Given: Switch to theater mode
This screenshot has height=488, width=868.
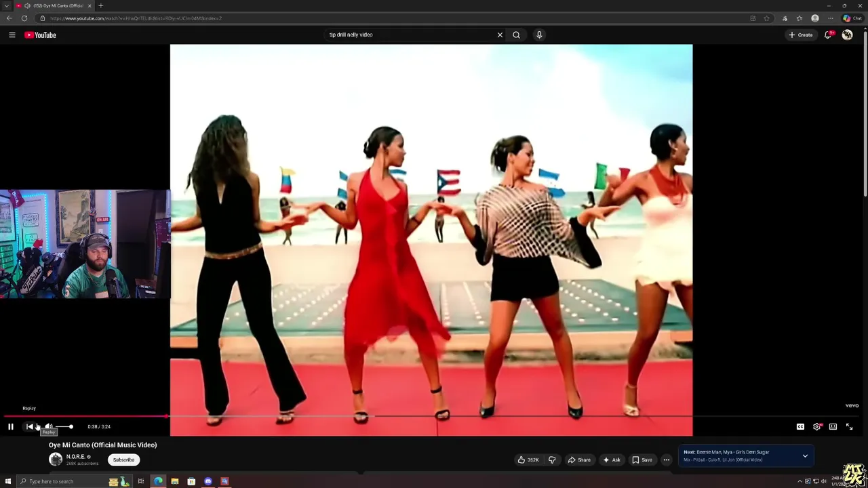Looking at the screenshot, I should point(833,426).
